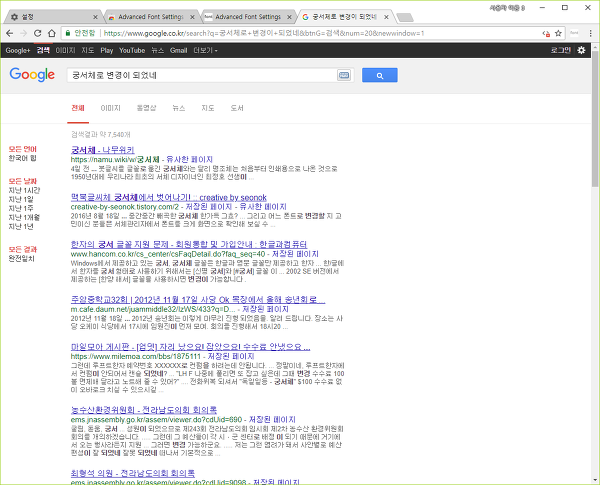
Task: Filter results to 지난 1시간
Action: pyautogui.click(x=24, y=190)
